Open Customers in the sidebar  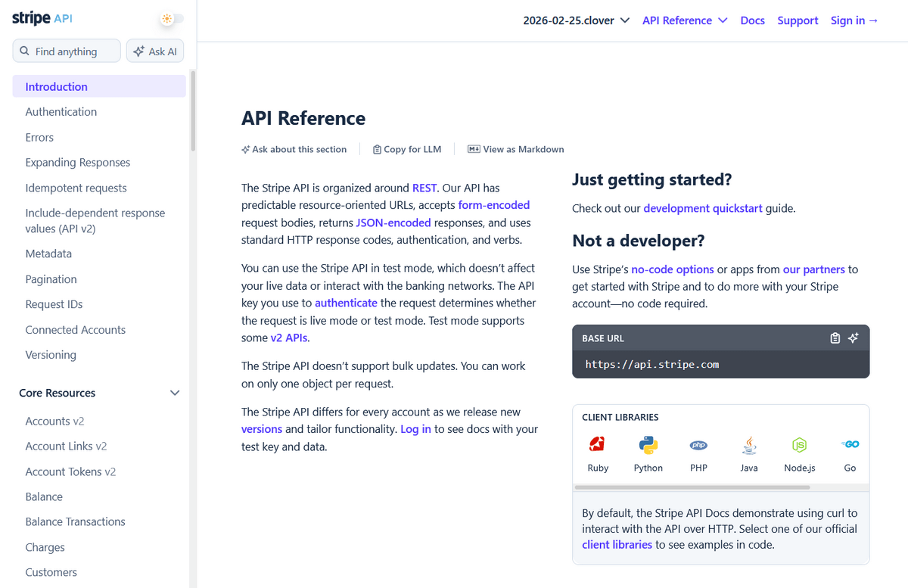click(51, 572)
